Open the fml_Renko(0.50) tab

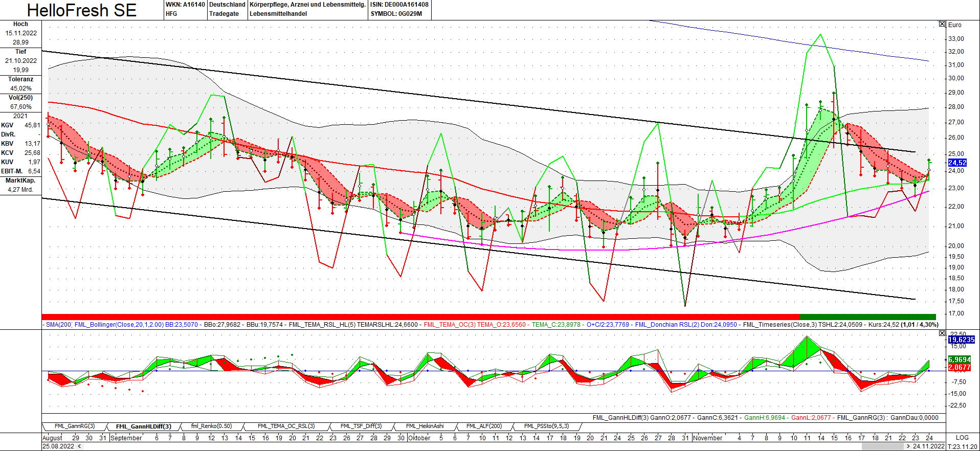pos(211,426)
